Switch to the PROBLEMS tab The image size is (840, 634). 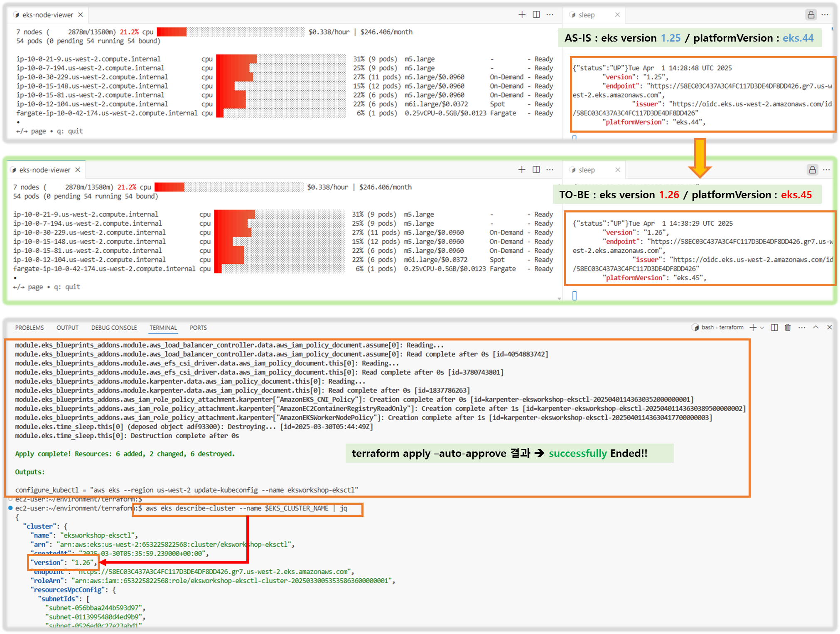point(29,328)
